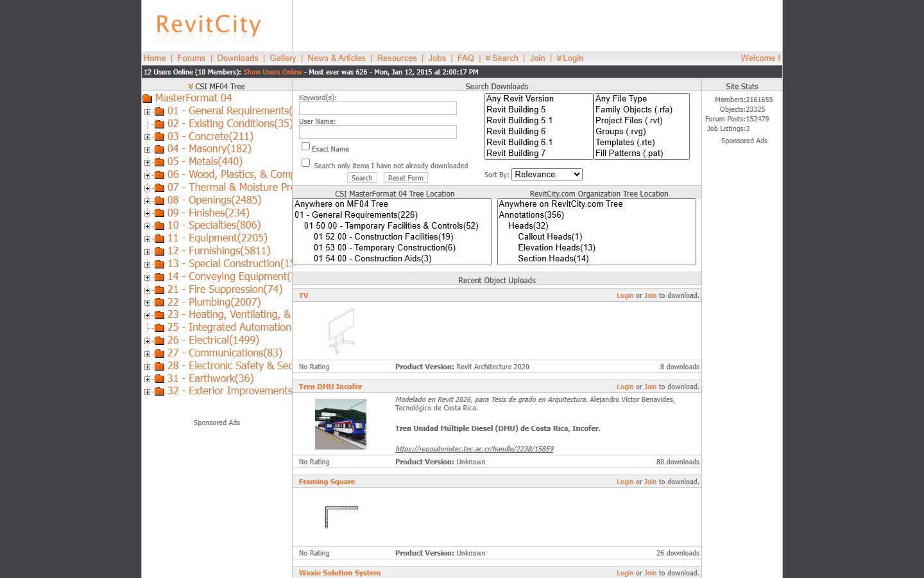This screenshot has width=924, height=578.
Task: Click folder icon for 21 - Fire Suppression
Action: click(x=160, y=290)
